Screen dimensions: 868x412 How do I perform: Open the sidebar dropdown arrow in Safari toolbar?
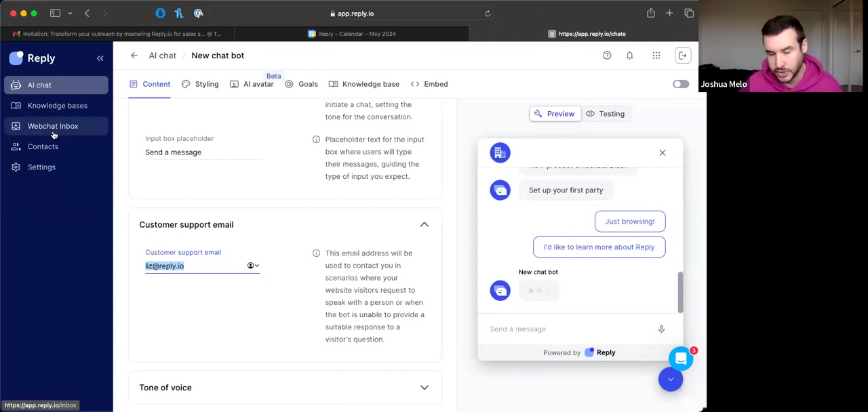click(70, 14)
